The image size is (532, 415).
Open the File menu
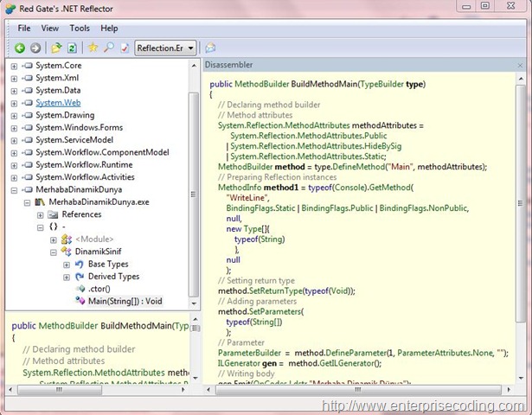[23, 29]
